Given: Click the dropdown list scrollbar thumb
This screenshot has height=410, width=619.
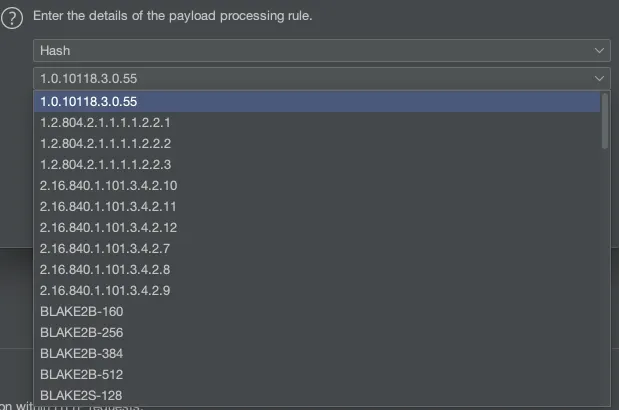Looking at the screenshot, I should coord(605,120).
